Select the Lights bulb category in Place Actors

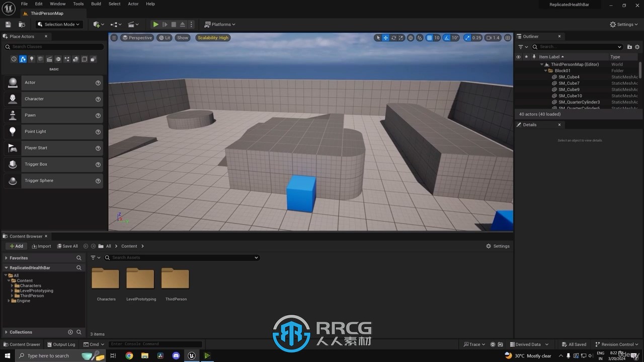[32, 59]
